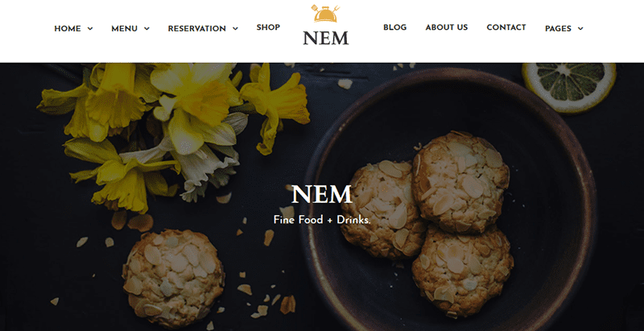Image resolution: width=644 pixels, height=331 pixels.
Task: Expand the Pages dropdown chevron
Action: click(x=580, y=29)
